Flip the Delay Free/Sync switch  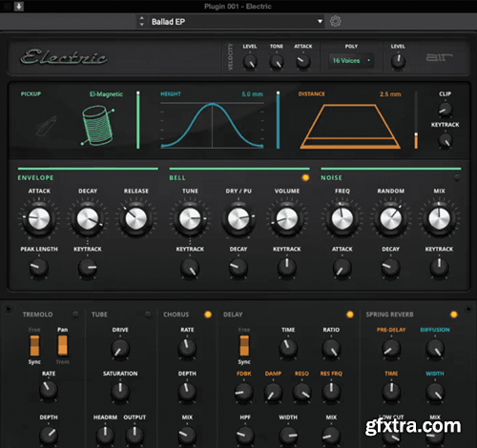pyautogui.click(x=244, y=346)
